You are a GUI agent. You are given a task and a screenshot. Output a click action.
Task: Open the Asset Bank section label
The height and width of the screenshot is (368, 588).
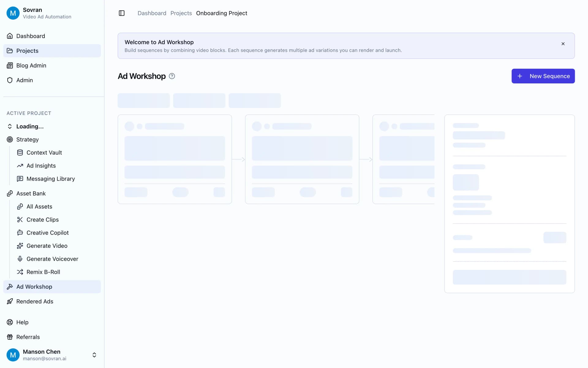(31, 194)
